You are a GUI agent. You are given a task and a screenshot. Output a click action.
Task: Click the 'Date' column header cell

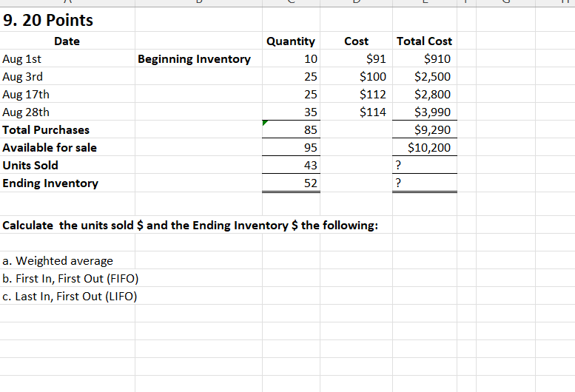[x=67, y=41]
